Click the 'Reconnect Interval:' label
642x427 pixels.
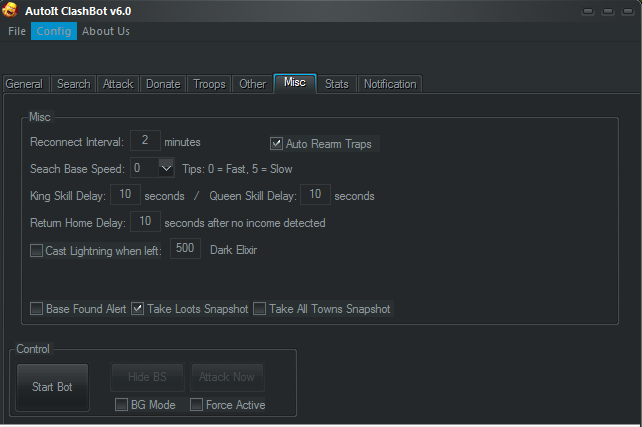click(77, 142)
